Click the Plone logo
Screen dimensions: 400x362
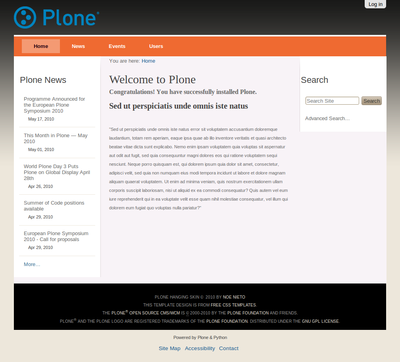(57, 17)
